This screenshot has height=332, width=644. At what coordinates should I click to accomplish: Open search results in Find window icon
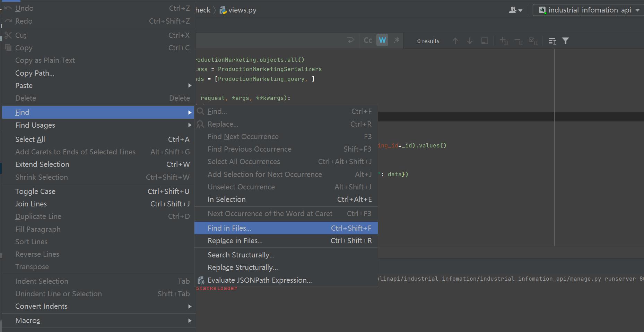pyautogui.click(x=552, y=41)
